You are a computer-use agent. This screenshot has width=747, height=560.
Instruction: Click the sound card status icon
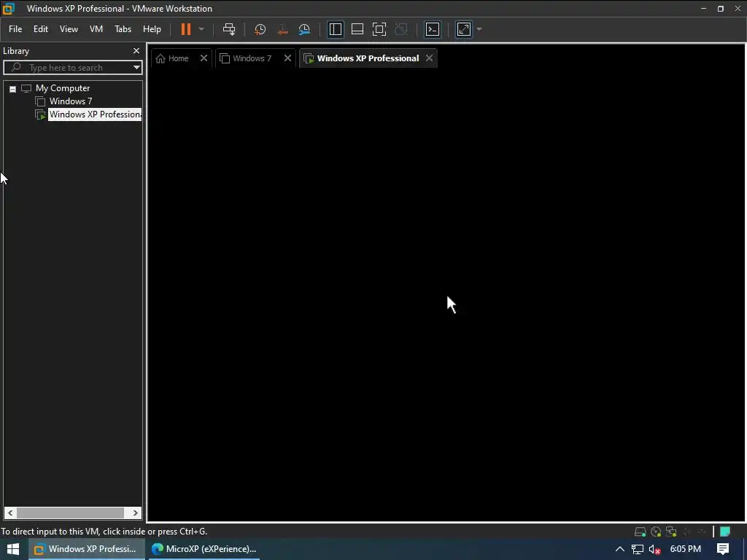(x=686, y=532)
